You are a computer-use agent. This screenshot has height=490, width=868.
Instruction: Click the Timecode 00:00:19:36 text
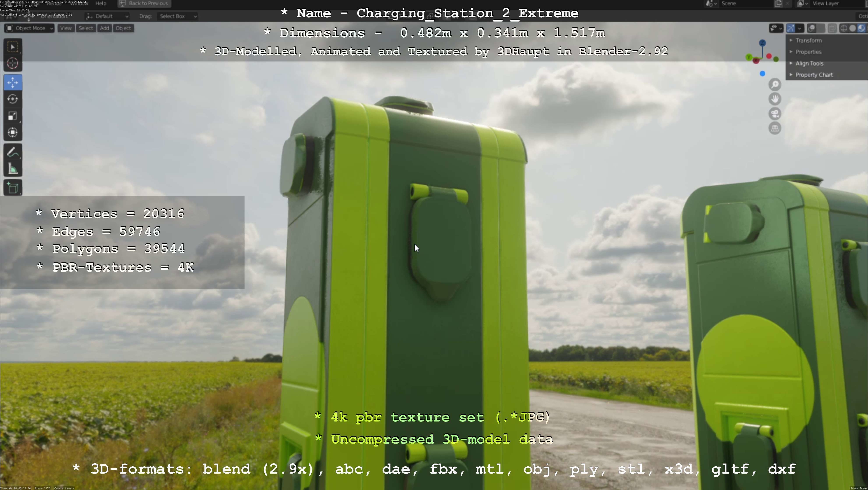16,488
